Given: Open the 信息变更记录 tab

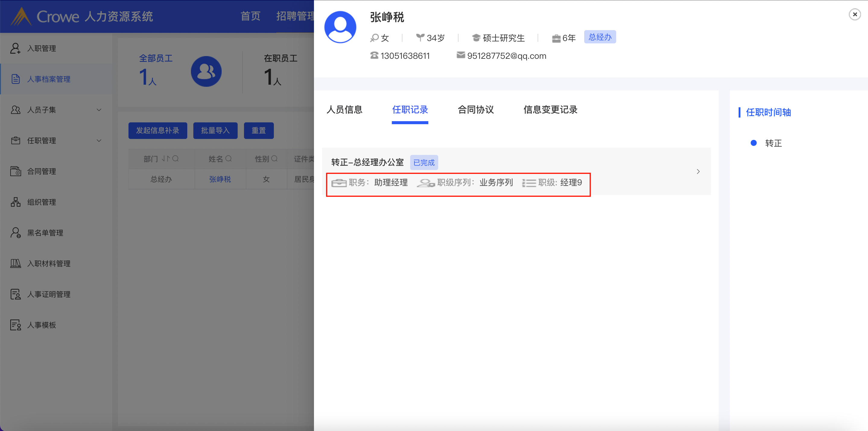Looking at the screenshot, I should (550, 110).
